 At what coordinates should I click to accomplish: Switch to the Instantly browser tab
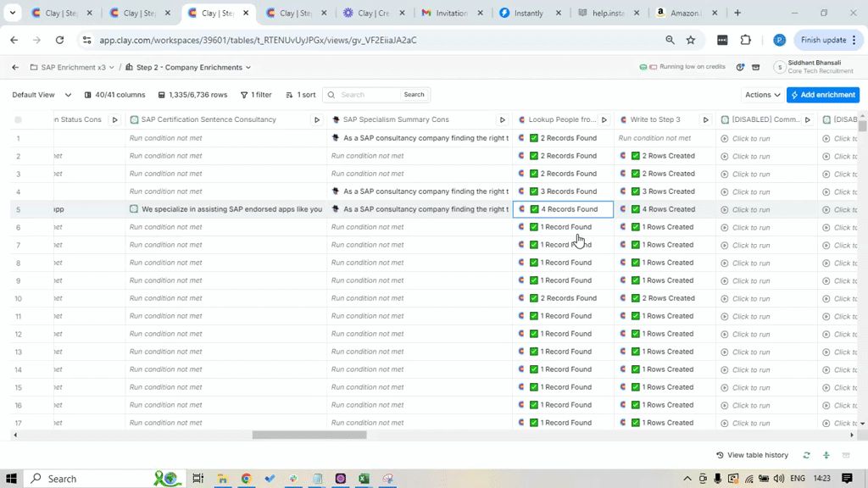pos(529,14)
